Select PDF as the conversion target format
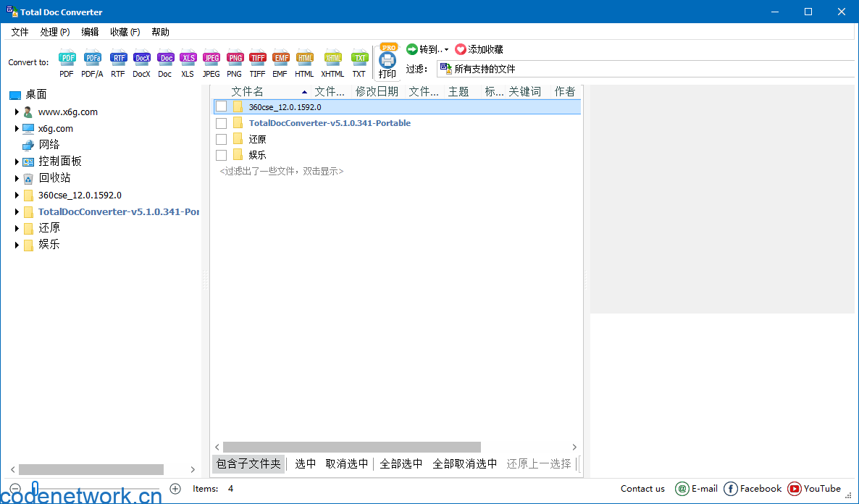The image size is (859, 504). [x=67, y=58]
